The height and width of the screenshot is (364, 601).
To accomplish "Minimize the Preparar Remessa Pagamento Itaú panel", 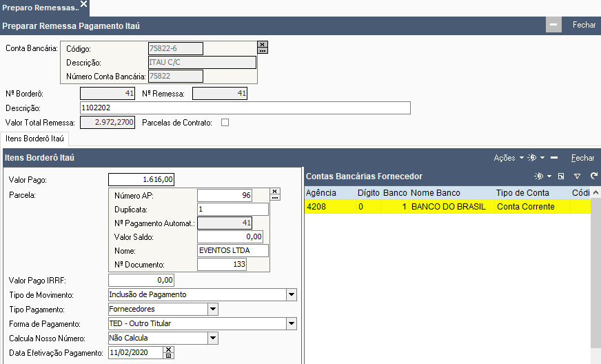I will (x=553, y=25).
